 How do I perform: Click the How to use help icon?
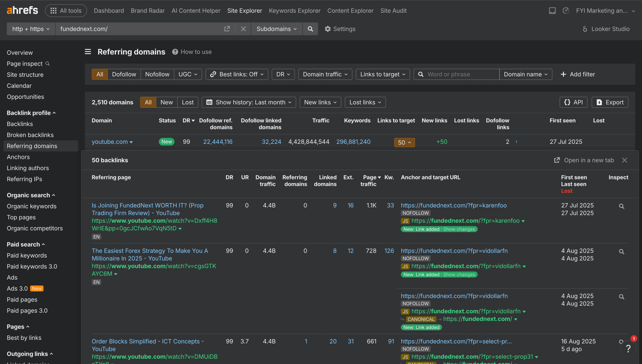(175, 52)
